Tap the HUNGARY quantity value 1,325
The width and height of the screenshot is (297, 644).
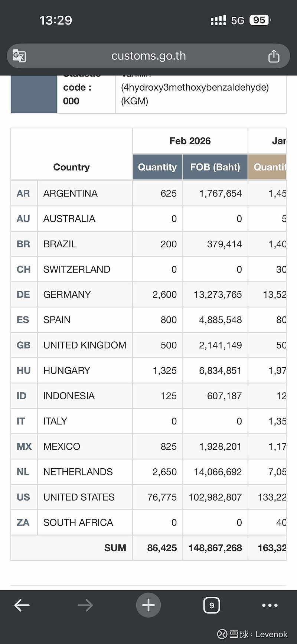point(165,371)
